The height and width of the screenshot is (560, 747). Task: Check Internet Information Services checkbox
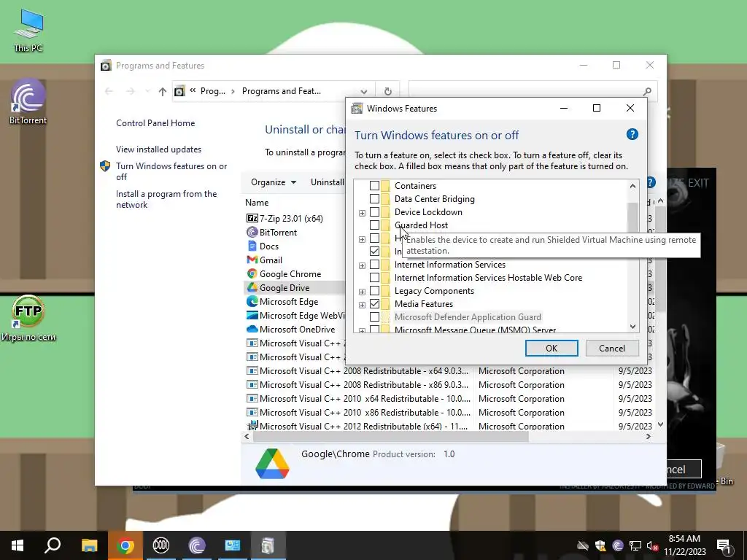tap(374, 265)
